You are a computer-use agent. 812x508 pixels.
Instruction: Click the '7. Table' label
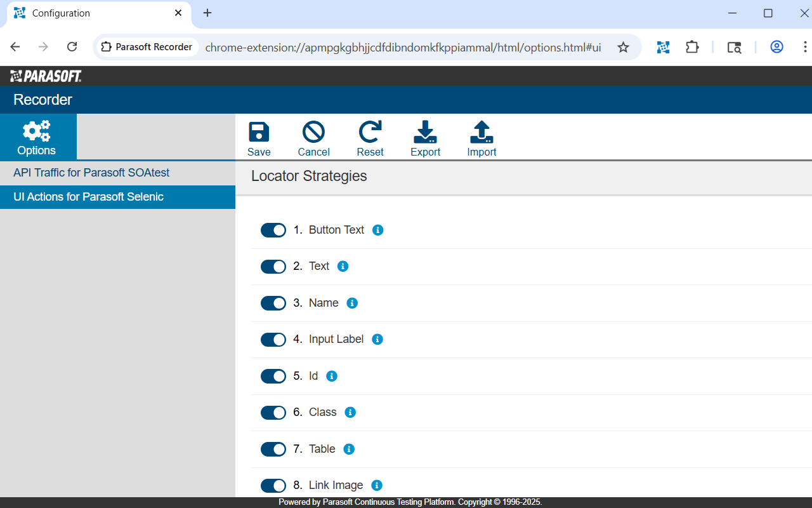pos(314,449)
